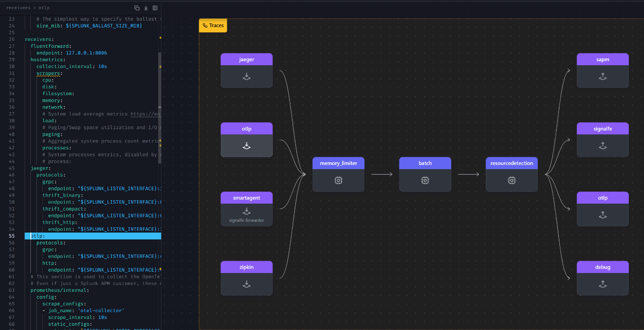Click the highlighted otlp: line 55

coord(93,236)
